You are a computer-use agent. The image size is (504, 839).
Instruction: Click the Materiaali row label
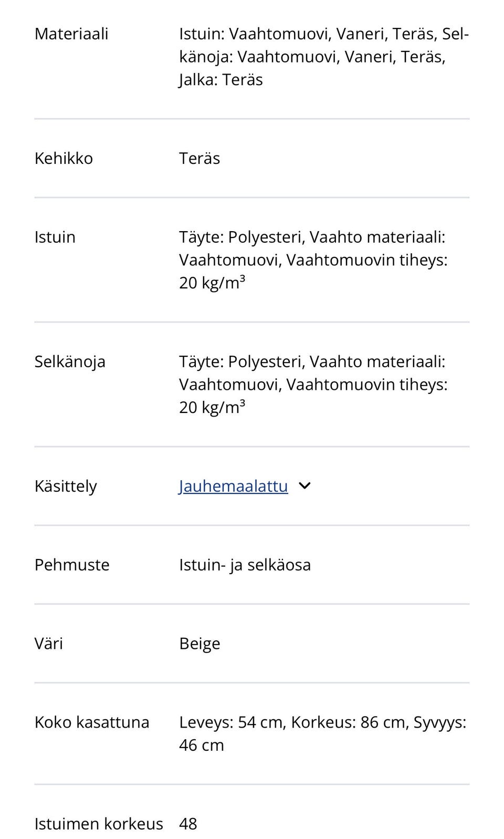click(71, 34)
